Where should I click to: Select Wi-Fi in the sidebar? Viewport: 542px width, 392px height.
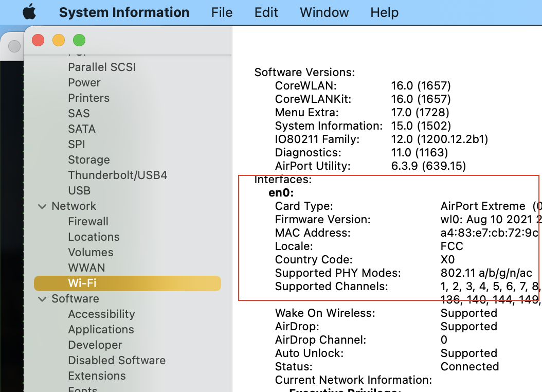(82, 283)
